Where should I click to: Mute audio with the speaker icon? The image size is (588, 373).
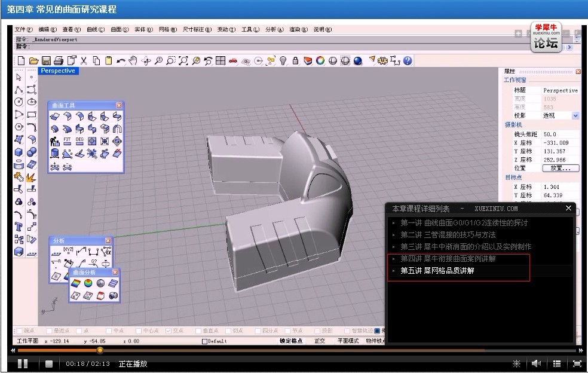point(536,363)
